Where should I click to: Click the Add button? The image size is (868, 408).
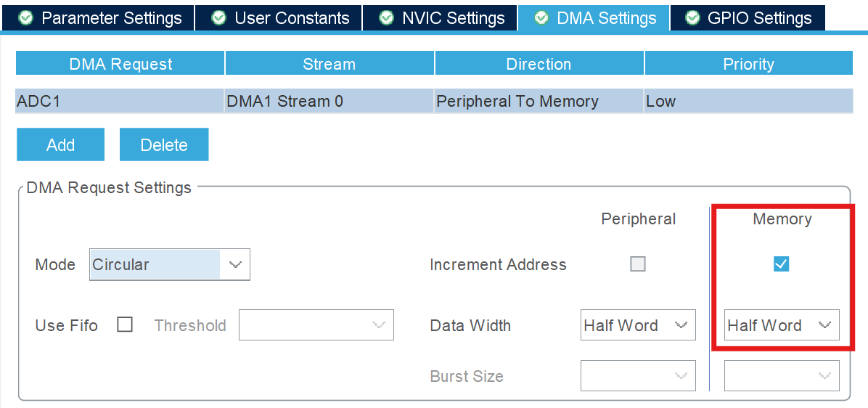(x=60, y=144)
